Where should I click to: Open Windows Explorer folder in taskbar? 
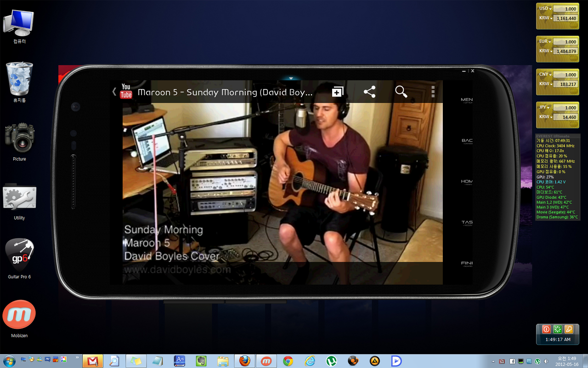(223, 361)
